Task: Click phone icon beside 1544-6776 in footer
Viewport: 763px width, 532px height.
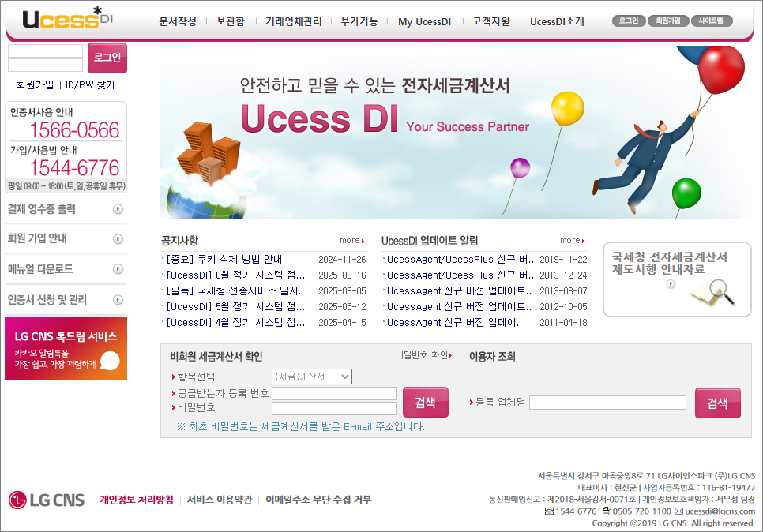Action: click(x=549, y=511)
